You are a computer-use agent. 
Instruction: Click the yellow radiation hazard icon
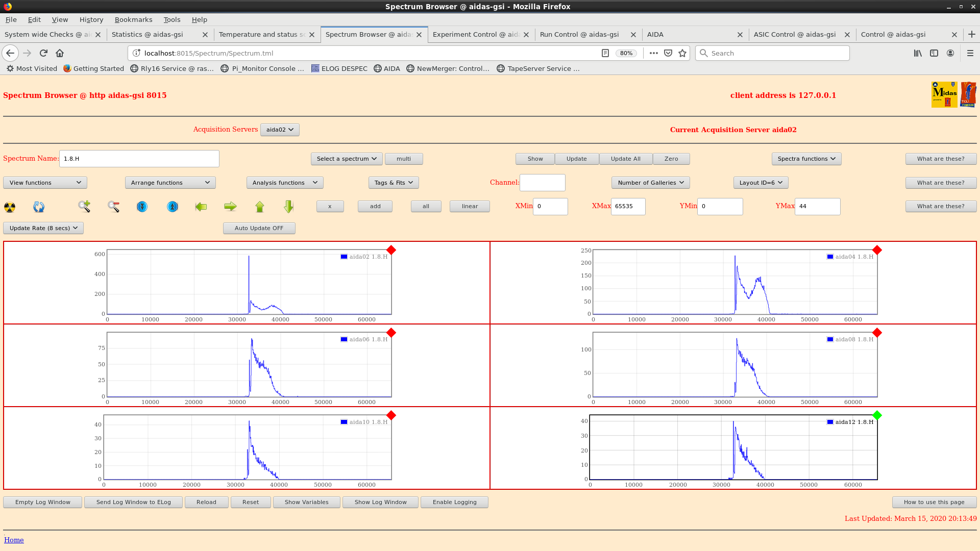(10, 207)
